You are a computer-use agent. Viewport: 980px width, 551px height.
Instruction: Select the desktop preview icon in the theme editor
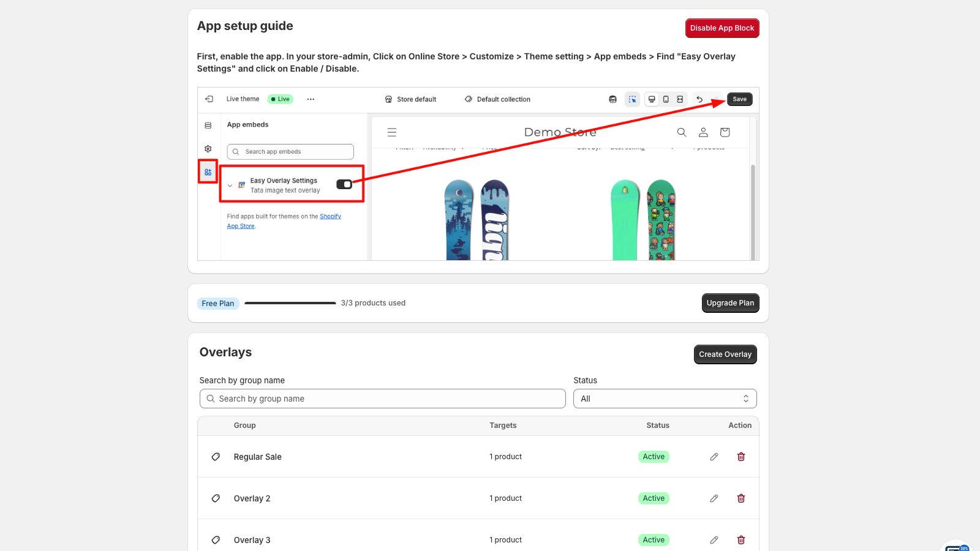point(652,99)
